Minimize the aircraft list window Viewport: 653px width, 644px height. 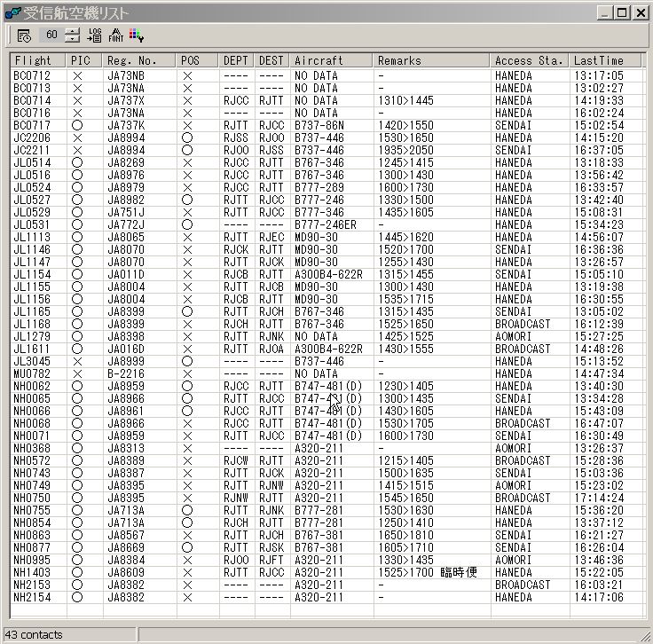tap(604, 13)
